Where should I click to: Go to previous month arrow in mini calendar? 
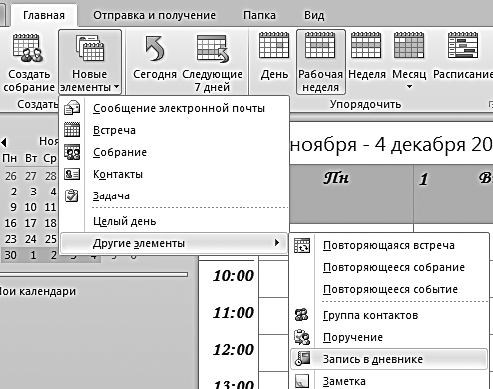click(4, 142)
